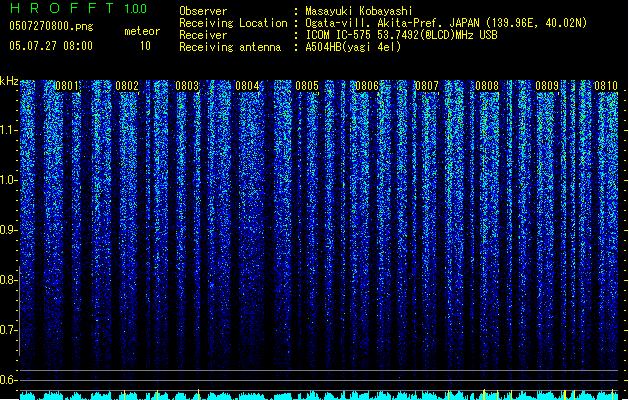Click the 0806 time marker
Screen dimensions: 629x400
click(x=367, y=86)
